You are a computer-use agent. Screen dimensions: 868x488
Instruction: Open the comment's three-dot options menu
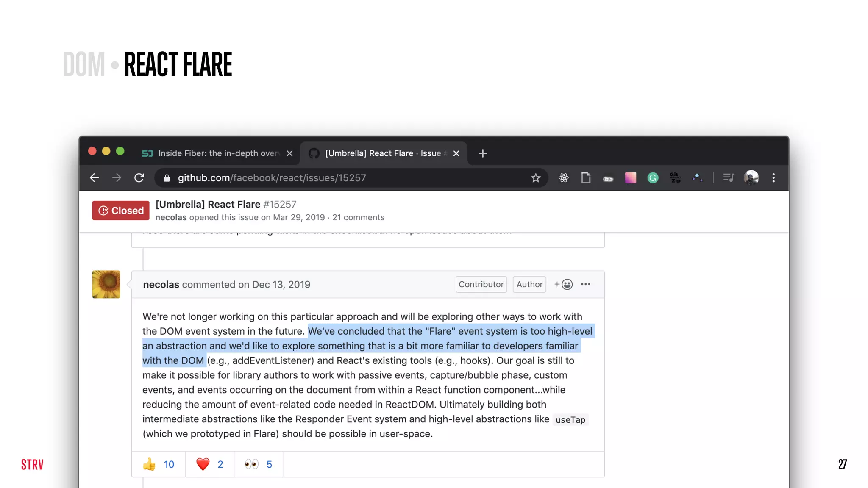click(x=586, y=284)
